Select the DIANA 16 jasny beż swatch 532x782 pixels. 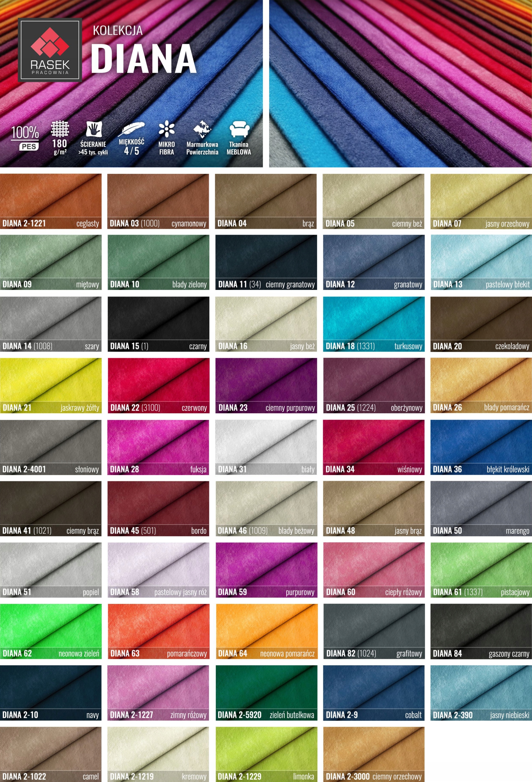pos(266,324)
